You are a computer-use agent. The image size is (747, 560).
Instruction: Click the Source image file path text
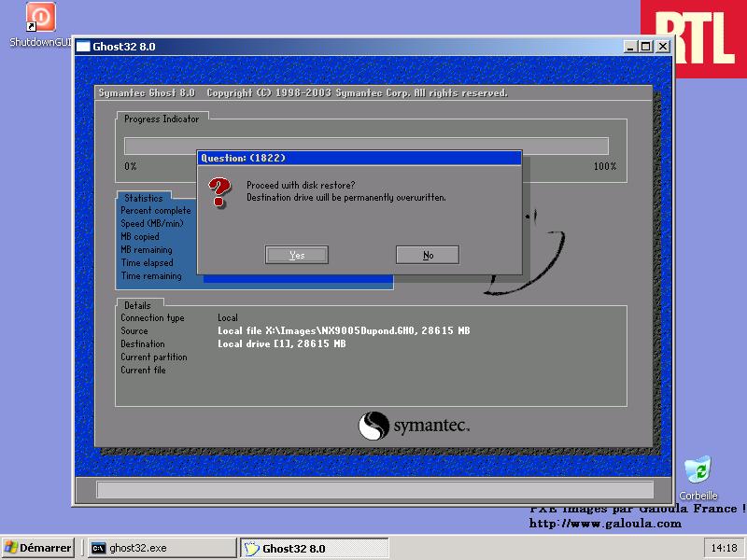(344, 331)
